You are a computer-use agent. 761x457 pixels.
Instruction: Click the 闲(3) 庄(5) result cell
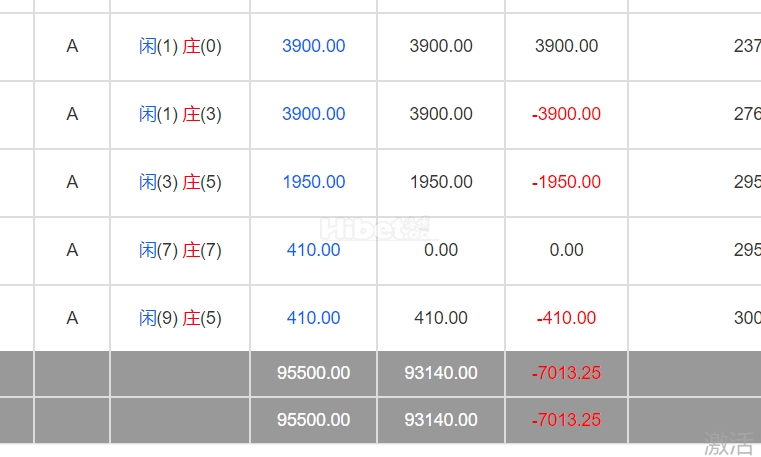180,182
